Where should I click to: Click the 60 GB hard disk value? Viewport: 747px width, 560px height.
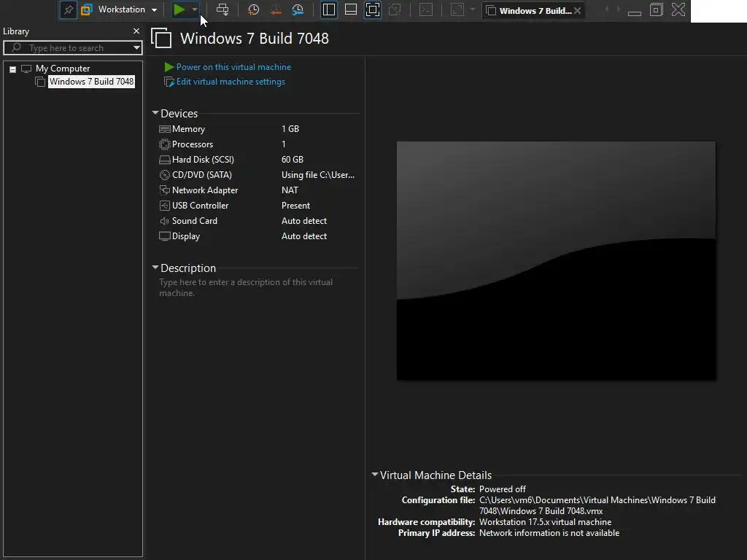[x=292, y=160]
